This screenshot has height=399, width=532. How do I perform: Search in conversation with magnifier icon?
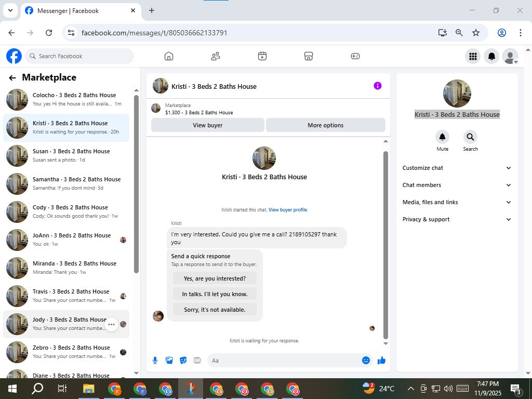coord(470,137)
